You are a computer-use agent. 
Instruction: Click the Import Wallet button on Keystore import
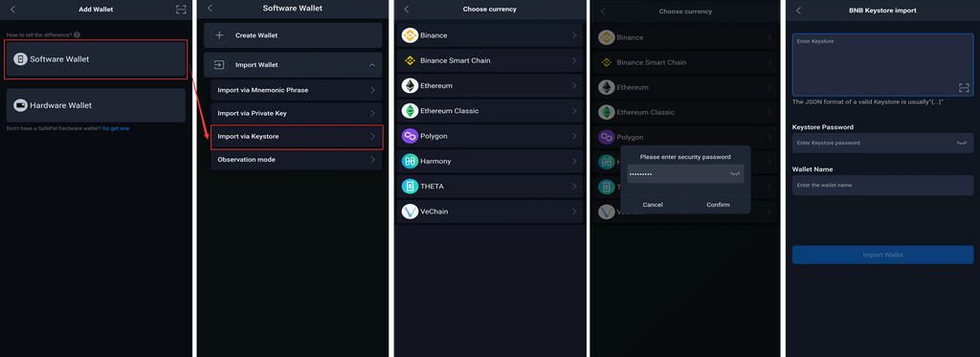click(882, 255)
